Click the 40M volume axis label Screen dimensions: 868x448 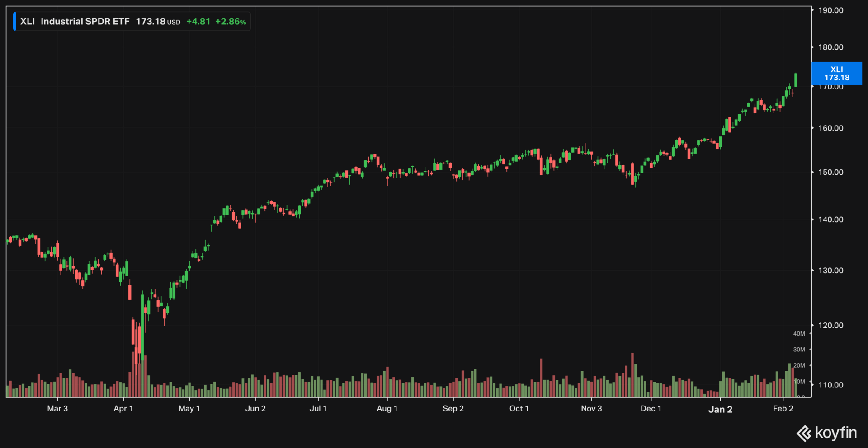pyautogui.click(x=799, y=334)
